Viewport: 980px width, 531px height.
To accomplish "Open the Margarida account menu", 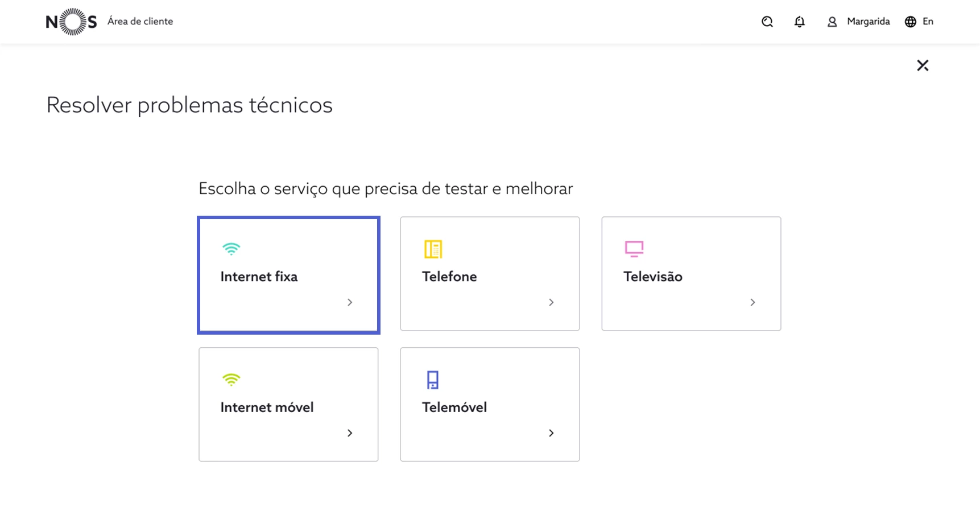I will (868, 22).
